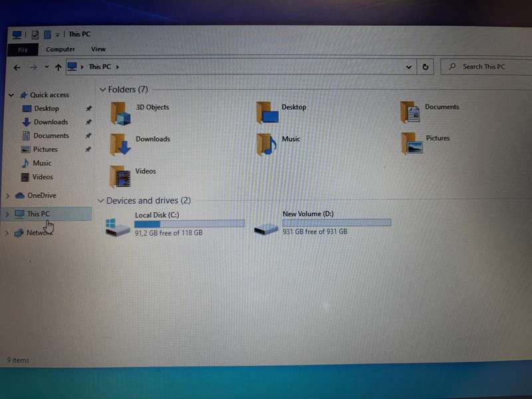This screenshot has height=399, width=532.
Task: Select OneDrive in navigation pane
Action: (x=42, y=196)
